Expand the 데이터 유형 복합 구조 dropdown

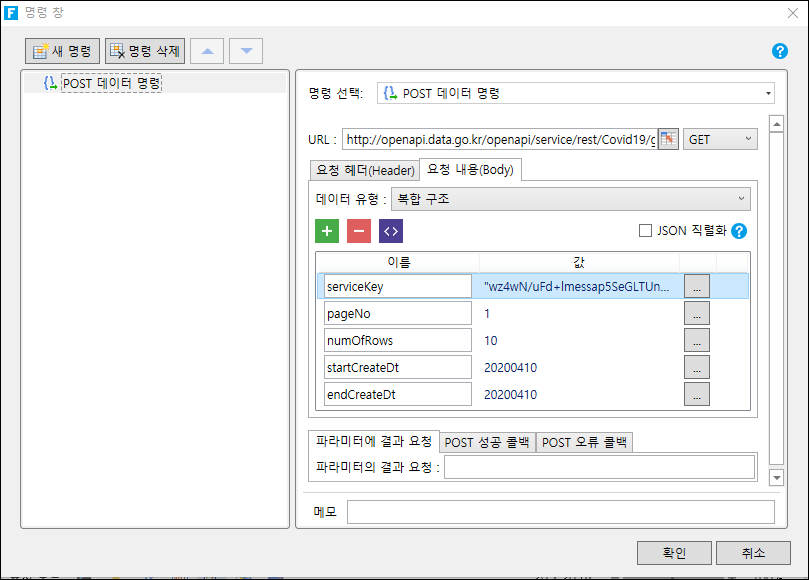tap(568, 199)
